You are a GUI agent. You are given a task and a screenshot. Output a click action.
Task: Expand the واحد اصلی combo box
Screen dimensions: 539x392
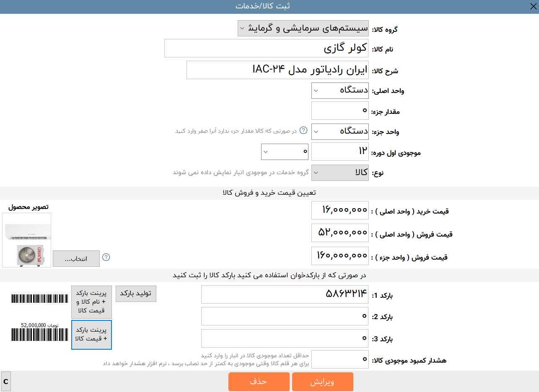click(340, 90)
